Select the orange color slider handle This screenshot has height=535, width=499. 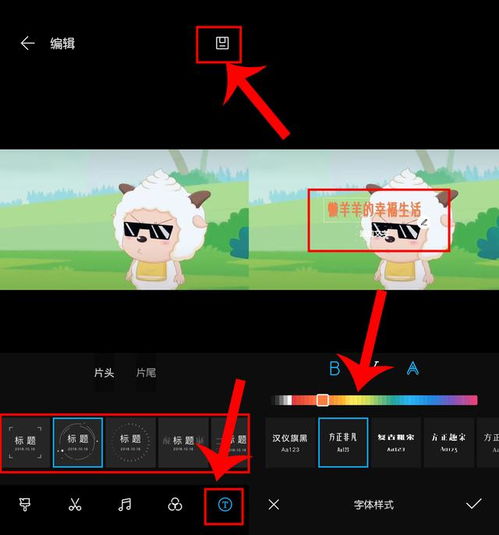[322, 400]
